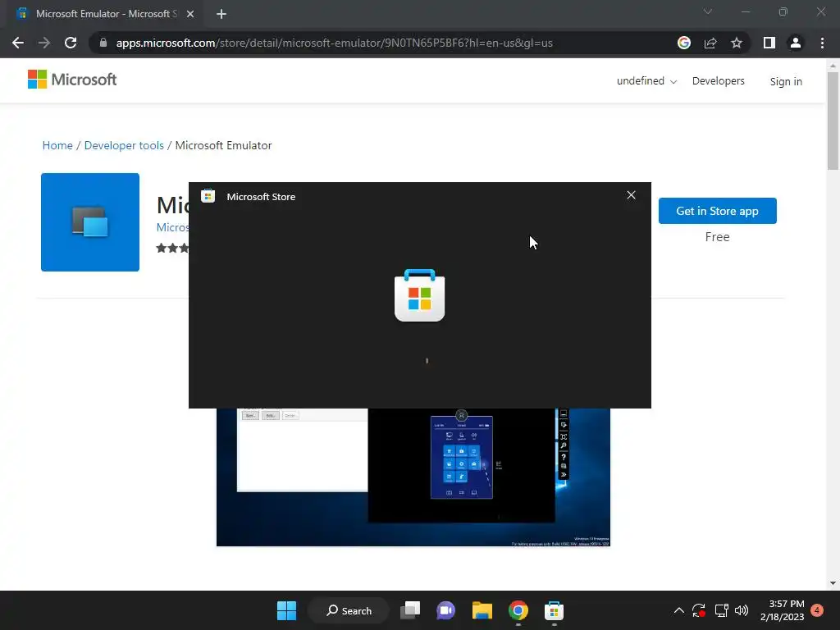Click the disabled forward navigation arrow
This screenshot has height=630, width=840.
point(44,43)
